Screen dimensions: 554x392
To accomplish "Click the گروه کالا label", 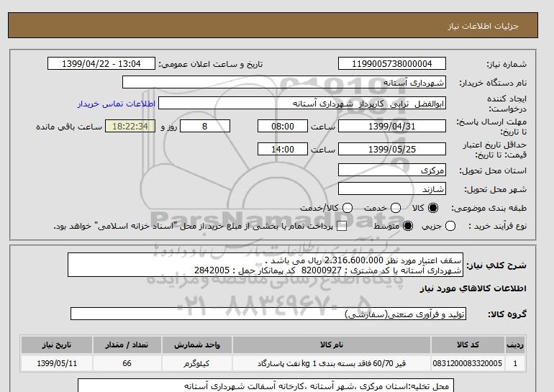I will coord(507,314).
